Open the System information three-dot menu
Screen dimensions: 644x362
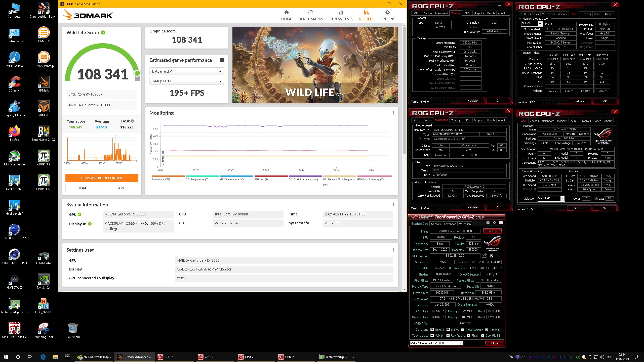393,205
